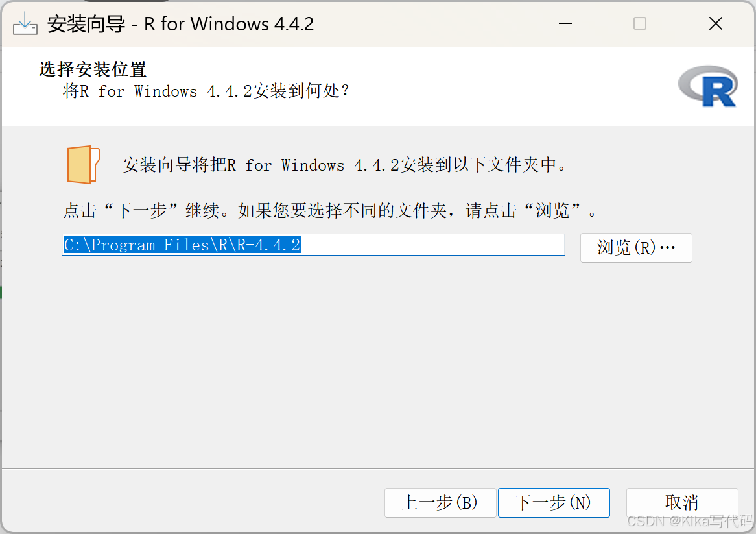Click the empty area of install path field
Screen dimensions: 756x534
coord(432,245)
